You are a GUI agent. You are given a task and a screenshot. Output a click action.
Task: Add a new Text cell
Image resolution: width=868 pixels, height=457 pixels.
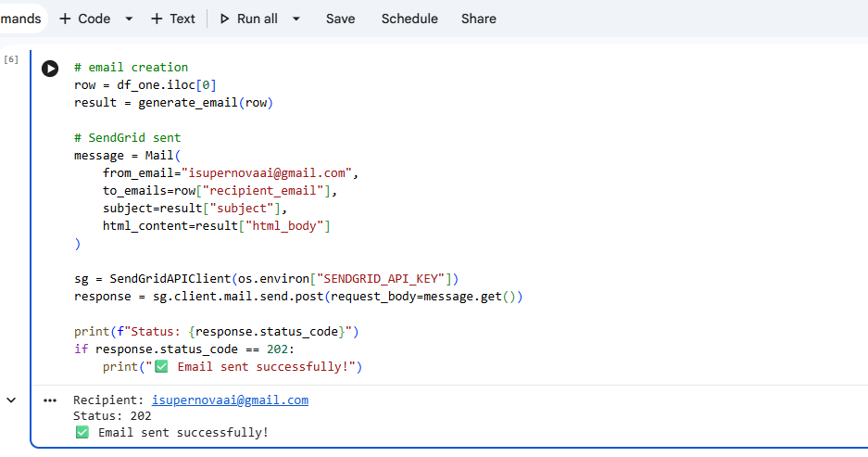click(172, 19)
